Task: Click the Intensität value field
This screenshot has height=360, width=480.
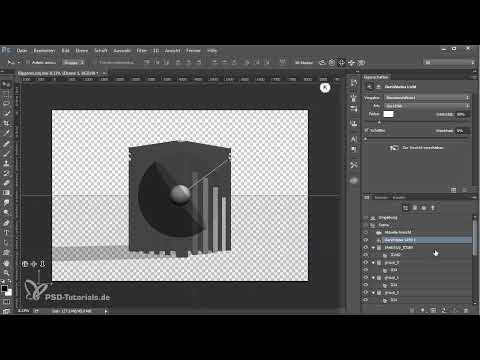Action: pos(462,114)
